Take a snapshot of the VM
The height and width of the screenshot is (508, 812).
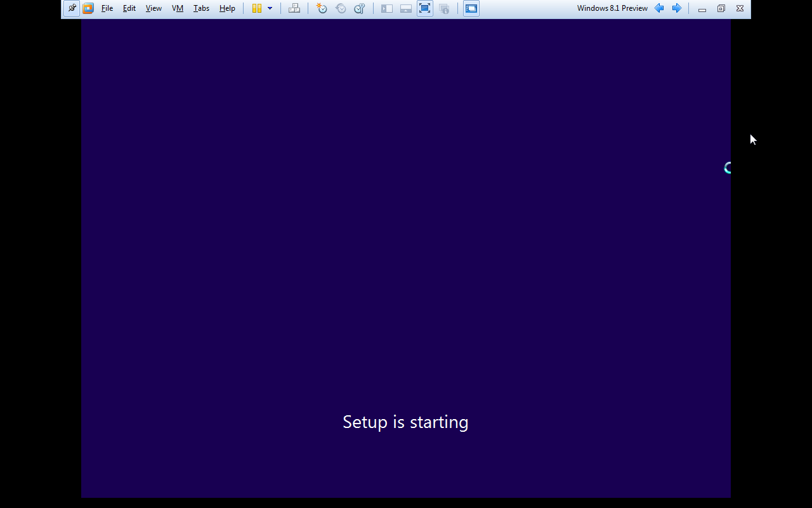(x=322, y=8)
